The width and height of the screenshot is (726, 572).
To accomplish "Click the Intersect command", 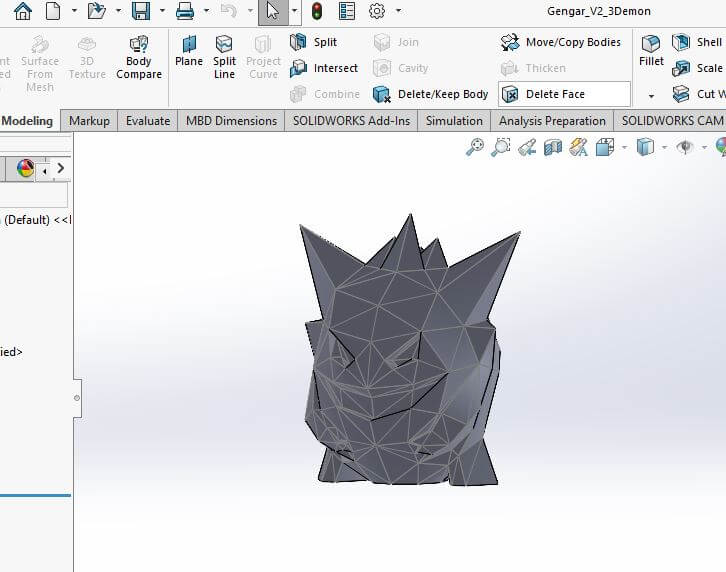I will point(324,68).
